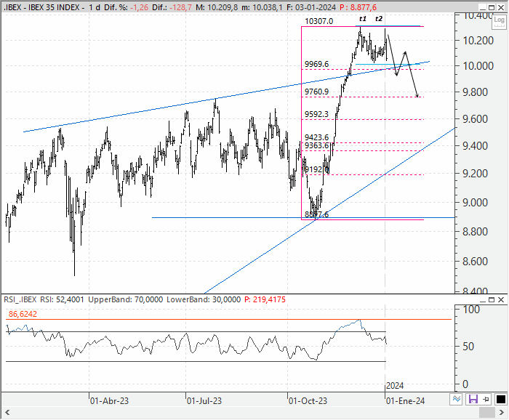Screen dimensions: 509x420
Task: Maximize the IBEX 35 chart window
Action: coord(492,7)
